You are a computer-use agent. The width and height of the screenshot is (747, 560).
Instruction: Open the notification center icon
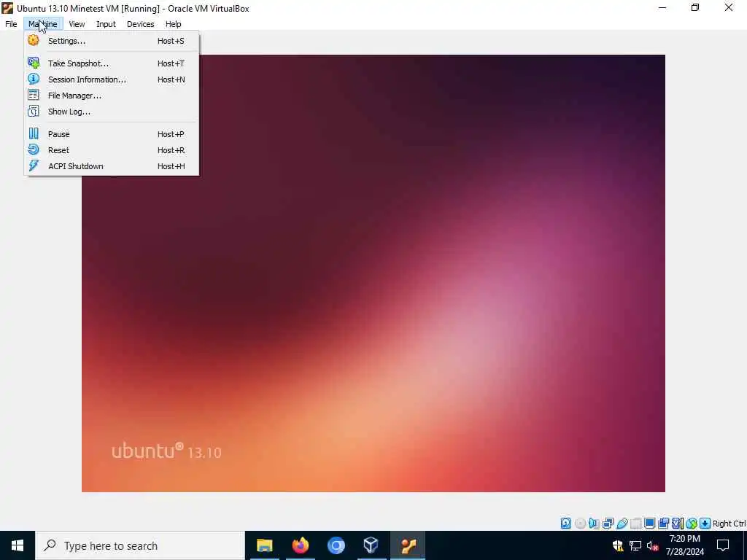pyautogui.click(x=723, y=545)
